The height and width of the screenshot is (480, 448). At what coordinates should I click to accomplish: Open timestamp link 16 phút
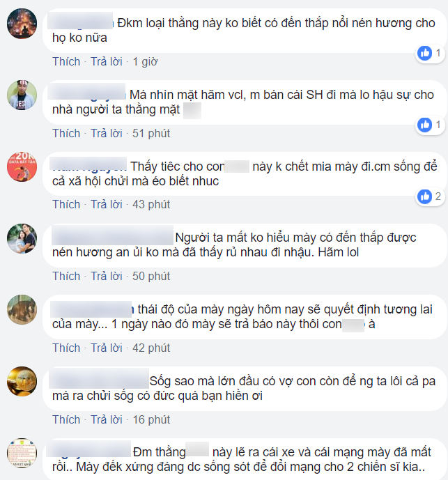[151, 419]
